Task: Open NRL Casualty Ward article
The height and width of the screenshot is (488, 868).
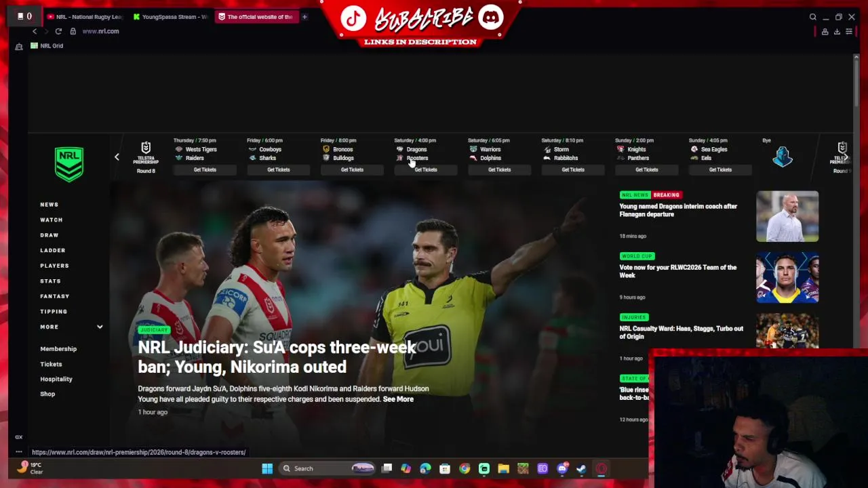Action: click(681, 332)
